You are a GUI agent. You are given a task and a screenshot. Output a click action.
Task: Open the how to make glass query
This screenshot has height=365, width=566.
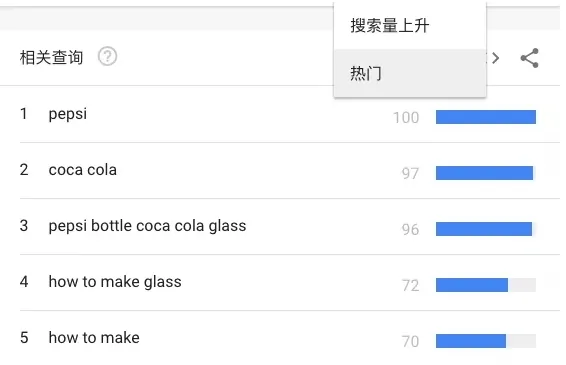pyautogui.click(x=115, y=282)
